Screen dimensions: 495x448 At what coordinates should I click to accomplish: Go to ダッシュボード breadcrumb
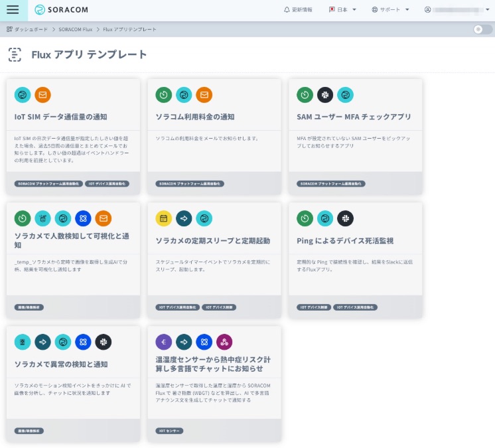tap(27, 29)
